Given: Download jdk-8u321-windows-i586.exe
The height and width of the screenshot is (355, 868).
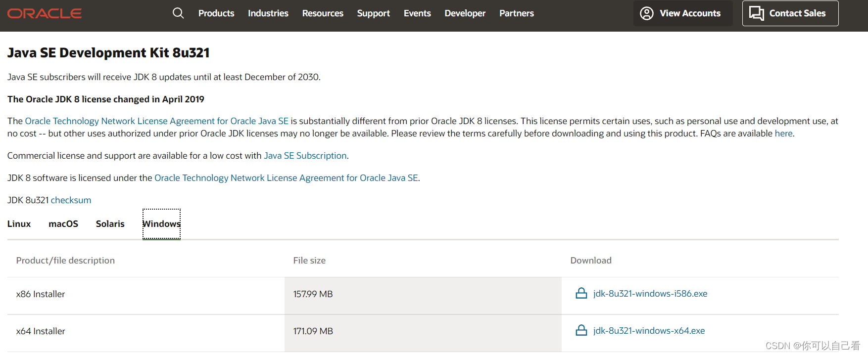Looking at the screenshot, I should [x=650, y=294].
